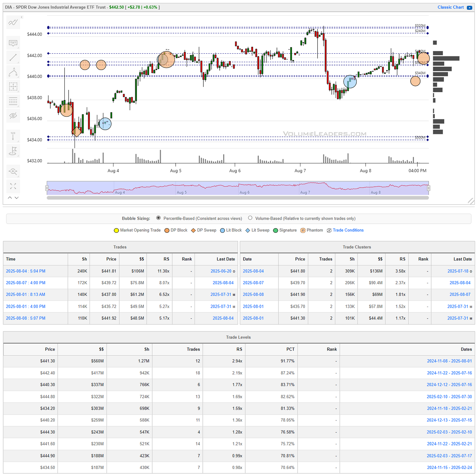Image resolution: width=476 pixels, height=476 pixels.
Task: Grab the right handle of the range navigator
Action: pos(429,188)
